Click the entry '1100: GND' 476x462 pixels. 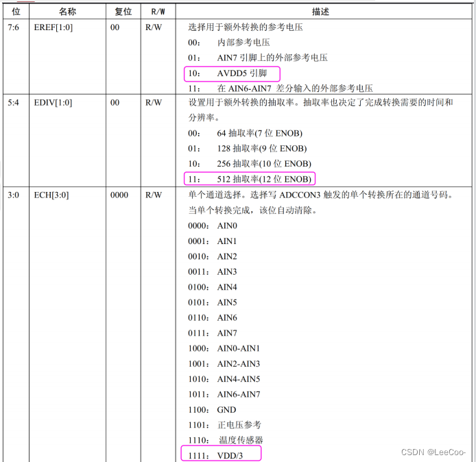pos(212,409)
